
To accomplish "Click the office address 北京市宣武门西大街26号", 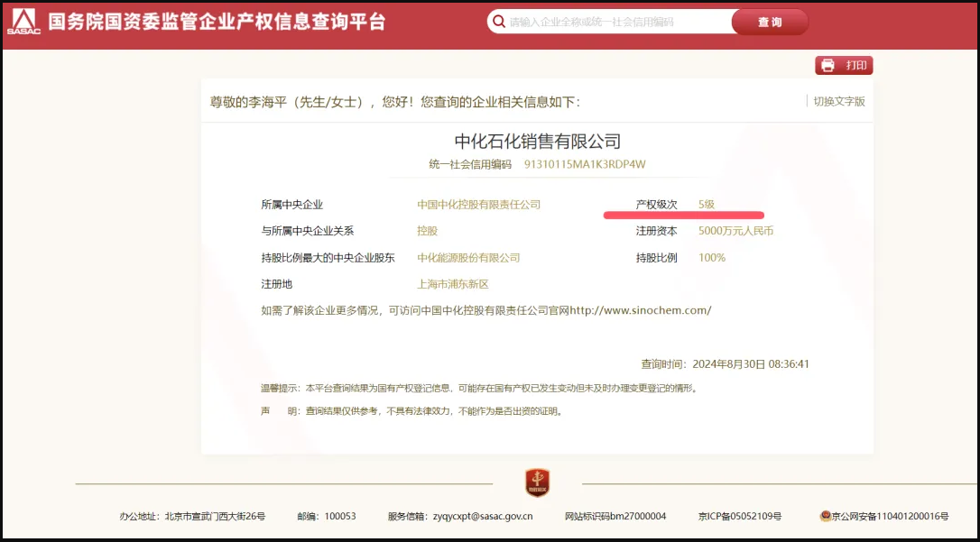I will pyautogui.click(x=215, y=517).
